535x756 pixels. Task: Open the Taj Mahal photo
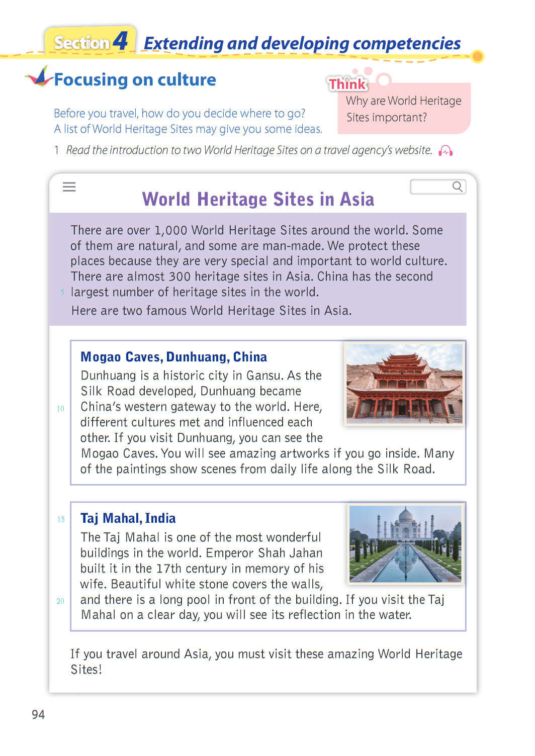[x=405, y=544]
